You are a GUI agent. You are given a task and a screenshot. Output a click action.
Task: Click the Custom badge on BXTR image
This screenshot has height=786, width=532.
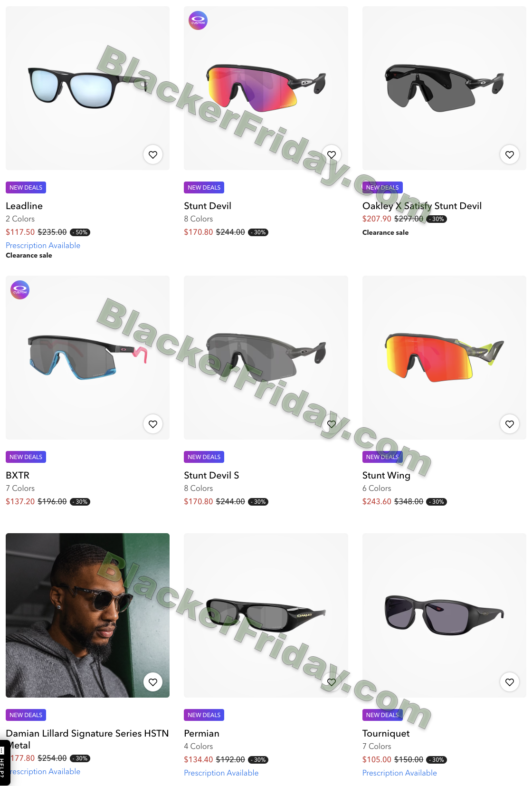(20, 290)
